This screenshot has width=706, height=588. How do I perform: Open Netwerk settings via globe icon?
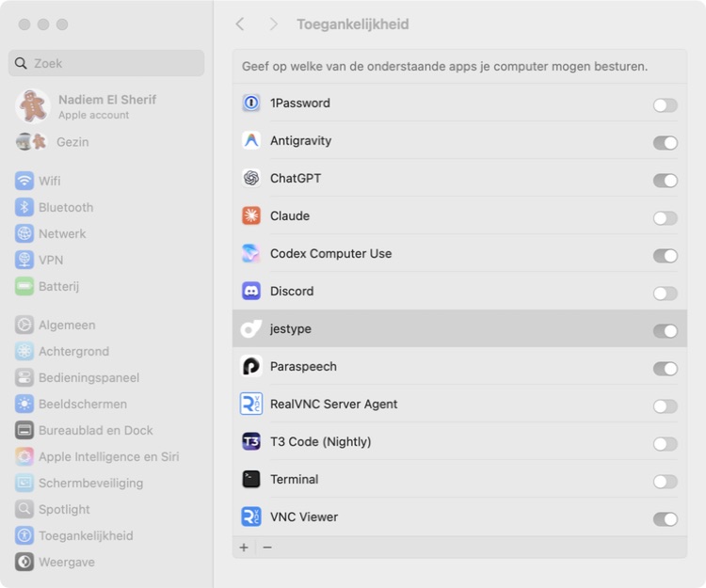24,233
